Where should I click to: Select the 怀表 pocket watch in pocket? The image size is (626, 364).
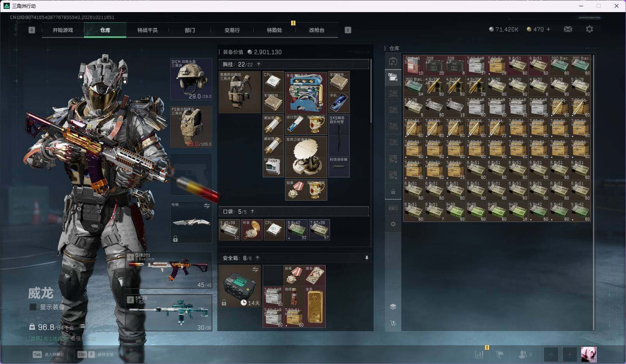[x=252, y=230]
